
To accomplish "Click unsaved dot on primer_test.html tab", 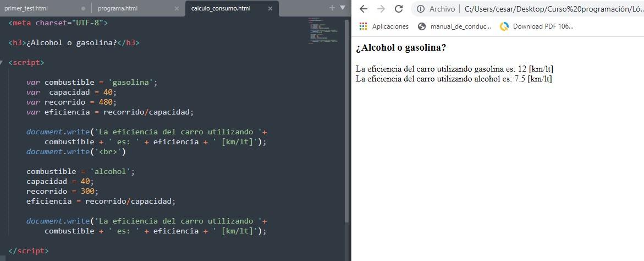I will pos(84,8).
